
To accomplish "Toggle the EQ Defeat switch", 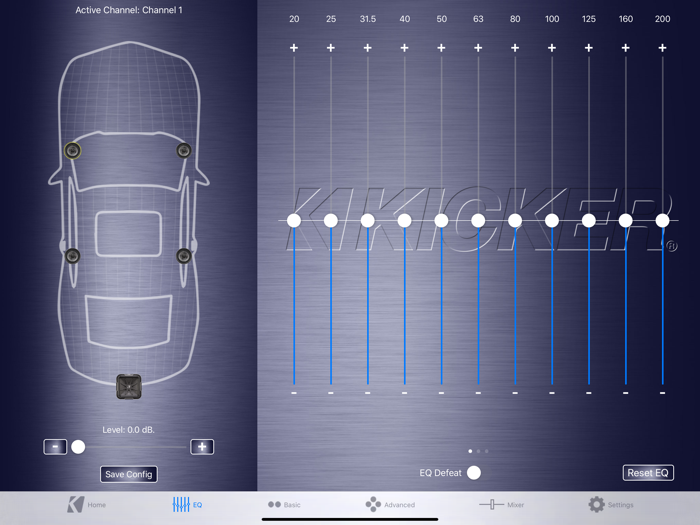I will [x=474, y=473].
